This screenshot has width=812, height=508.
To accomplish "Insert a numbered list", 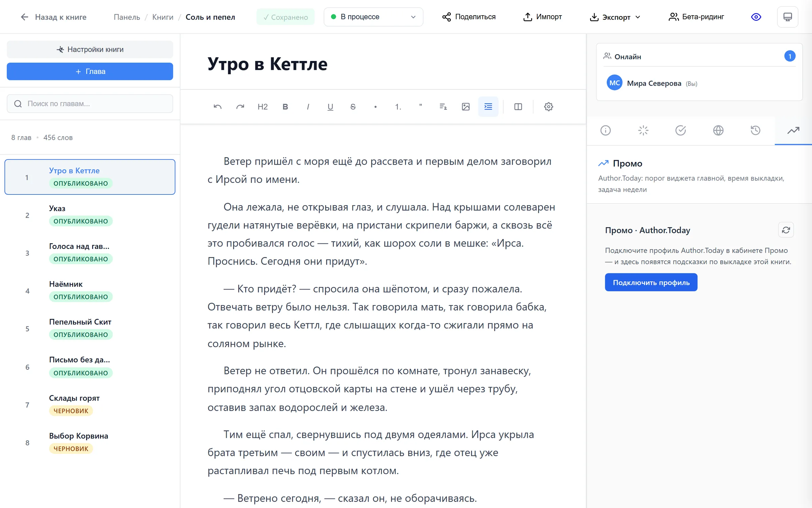I will [x=398, y=107].
